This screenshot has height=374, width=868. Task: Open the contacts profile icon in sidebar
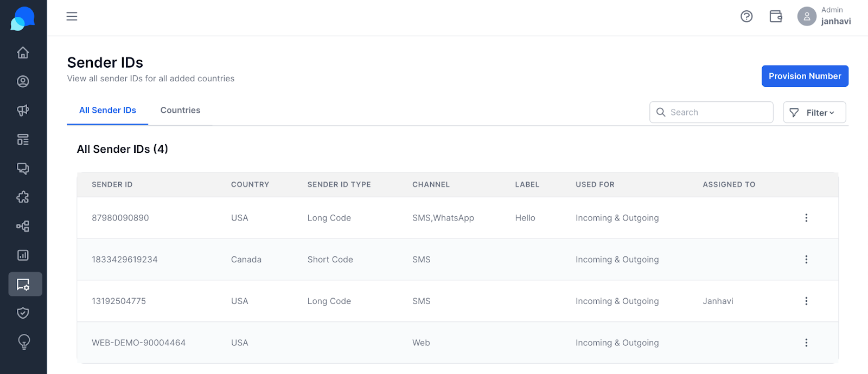pos(23,81)
